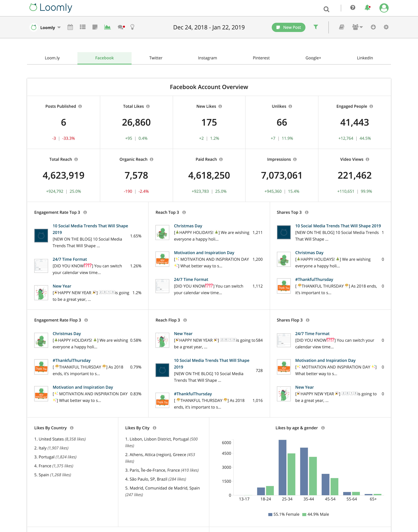The image size is (418, 532).
Task: Click the Reach Flop 3 info icon
Action: [185, 320]
